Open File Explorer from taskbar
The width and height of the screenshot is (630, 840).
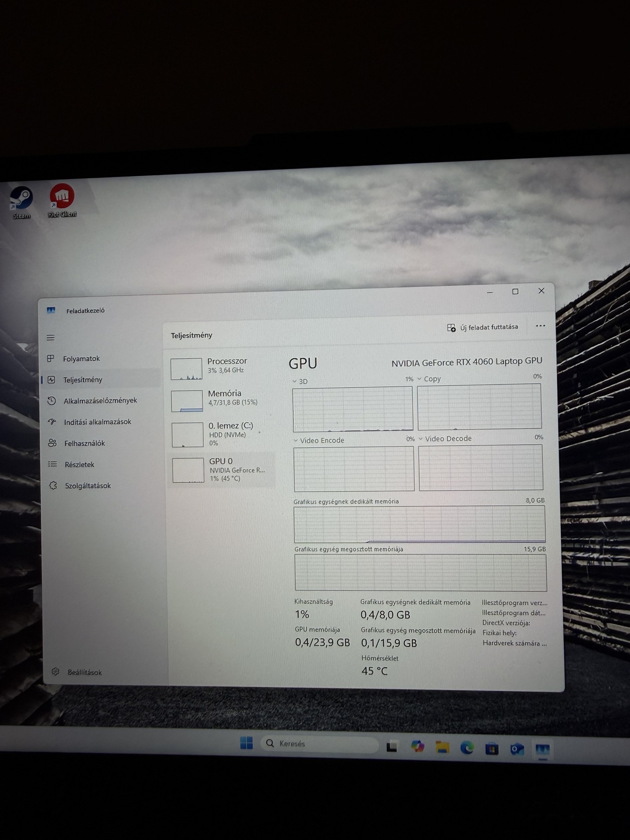tap(442, 748)
